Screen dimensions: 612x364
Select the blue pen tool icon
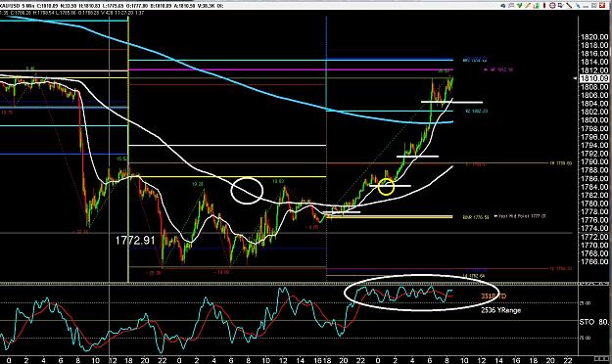[579, 6]
